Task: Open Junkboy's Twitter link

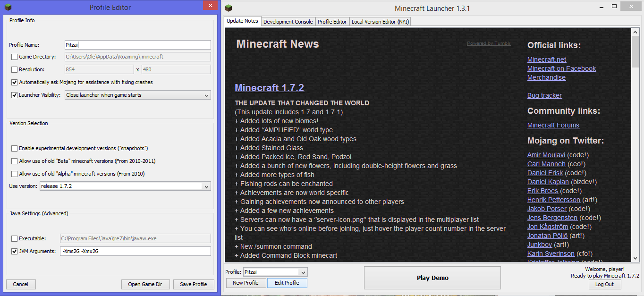Action: [x=540, y=245]
